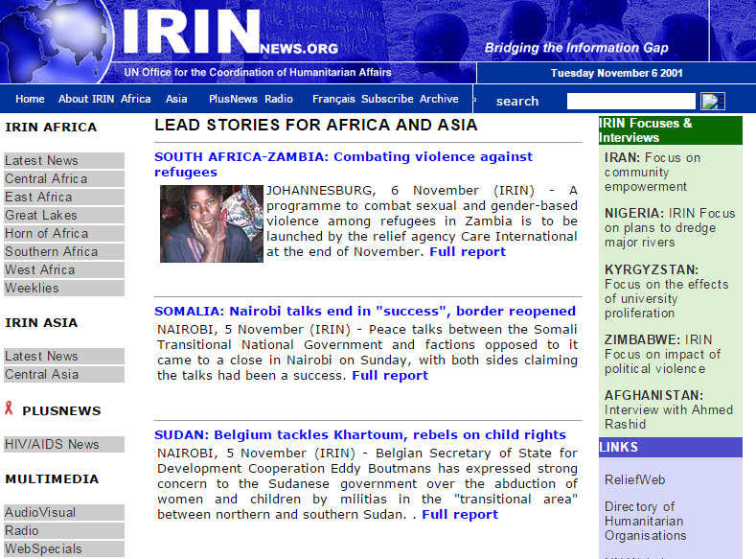756x559 pixels.
Task: Read full report on South Africa-Zambia story
Action: click(x=468, y=251)
